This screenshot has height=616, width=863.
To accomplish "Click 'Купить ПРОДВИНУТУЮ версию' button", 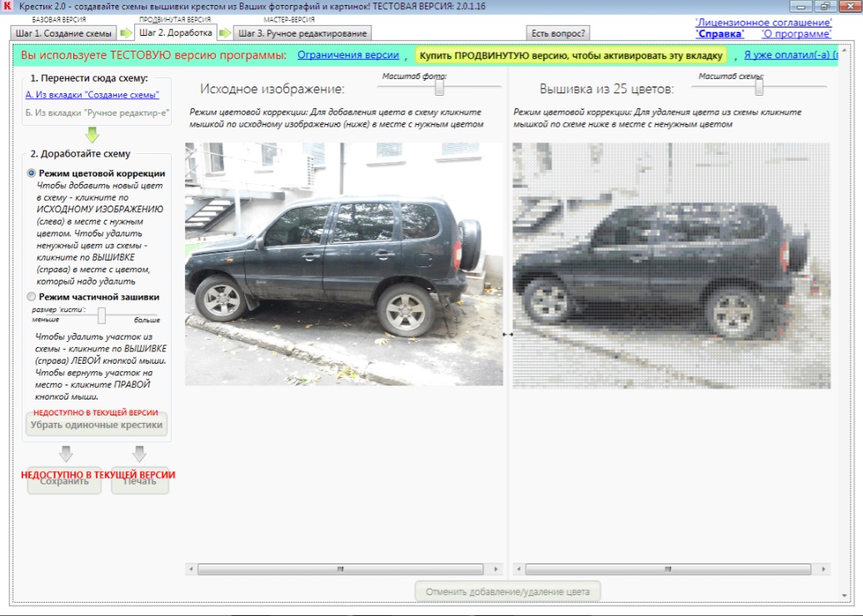I will pyautogui.click(x=571, y=55).
